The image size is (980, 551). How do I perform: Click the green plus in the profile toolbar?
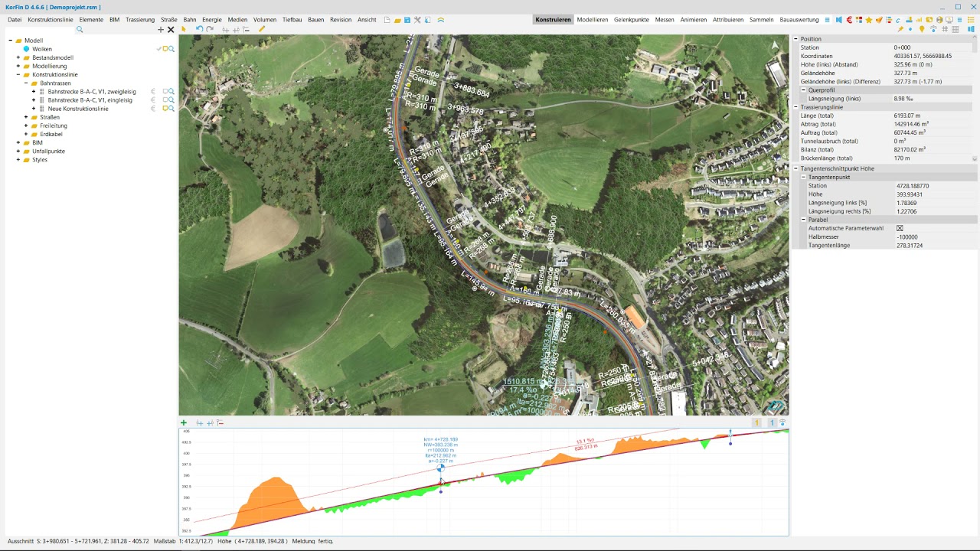(184, 422)
